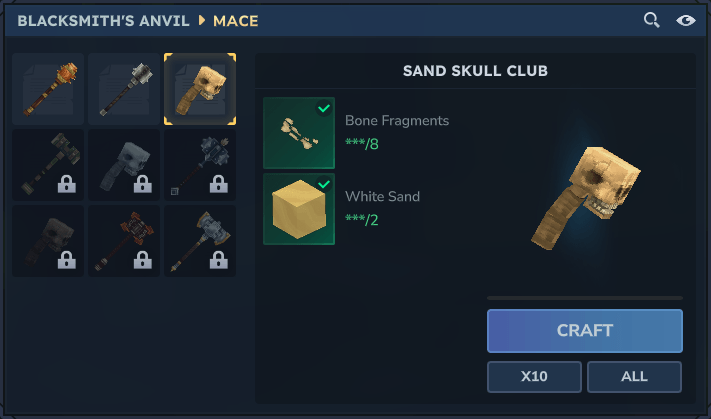Choose the locked spiked morning star recipe
711x419 pixels.
200,165
